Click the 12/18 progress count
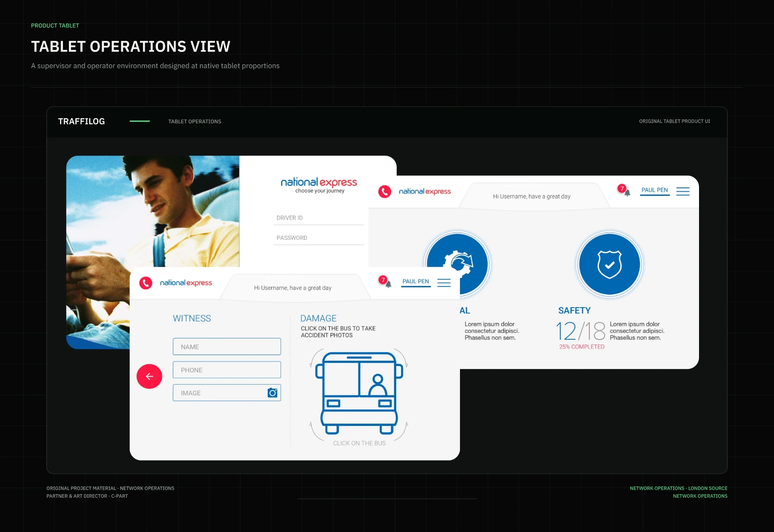The width and height of the screenshot is (774, 532). (x=580, y=331)
